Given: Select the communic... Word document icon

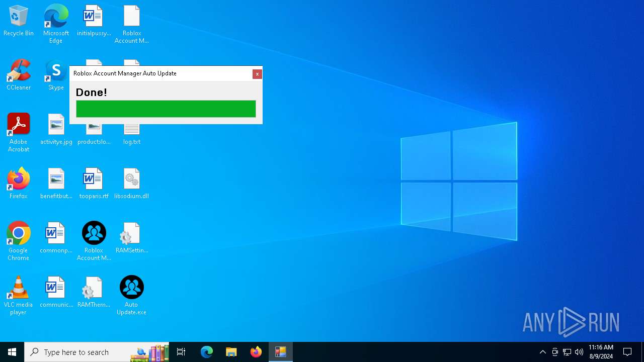Looking at the screenshot, I should [56, 293].
